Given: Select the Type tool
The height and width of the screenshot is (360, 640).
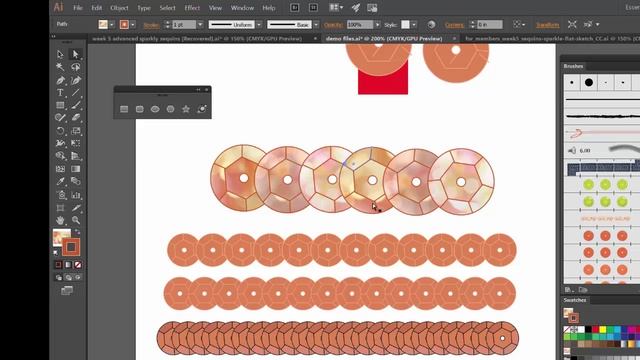Looking at the screenshot, I should pyautogui.click(x=60, y=93).
